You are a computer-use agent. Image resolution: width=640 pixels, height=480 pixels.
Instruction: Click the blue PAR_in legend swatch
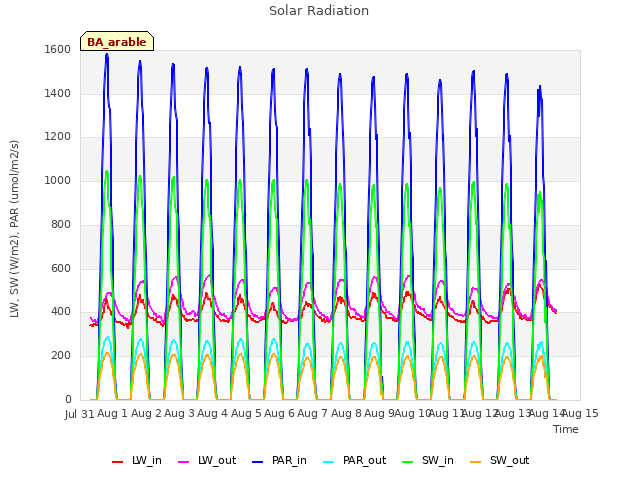258,462
